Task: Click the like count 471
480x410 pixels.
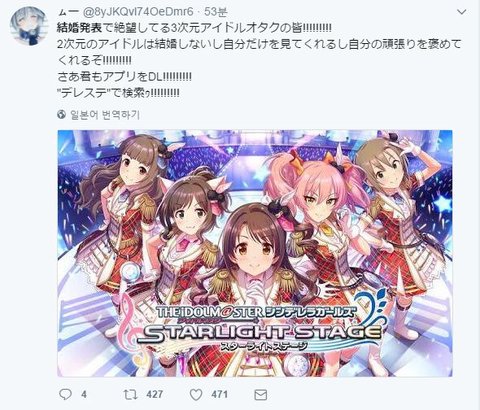Action: point(219,395)
